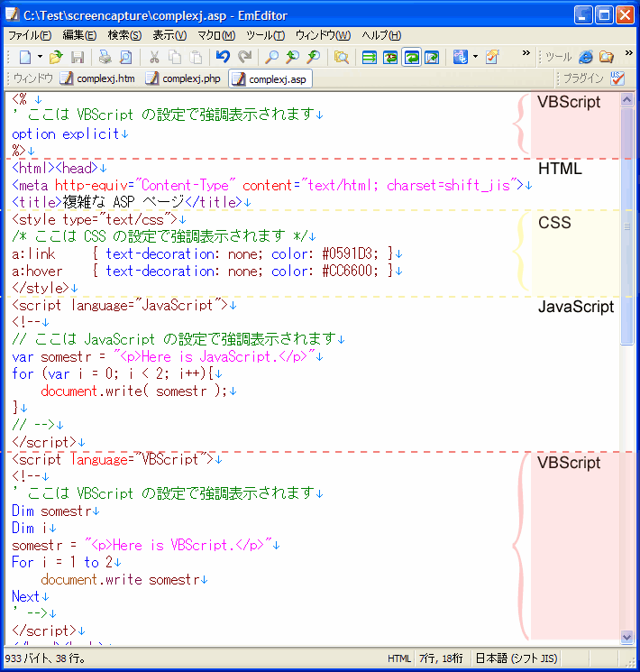Click the 'a:hover' CSS rule line
Viewport: 640px width, 672px height.
point(203,272)
